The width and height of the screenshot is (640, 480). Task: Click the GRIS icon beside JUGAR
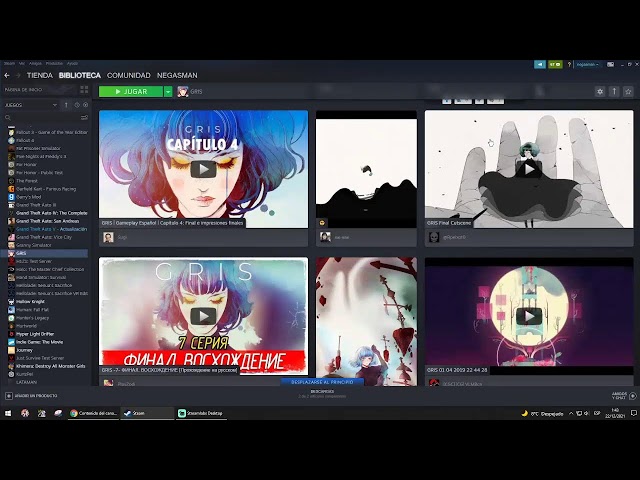coord(182,91)
